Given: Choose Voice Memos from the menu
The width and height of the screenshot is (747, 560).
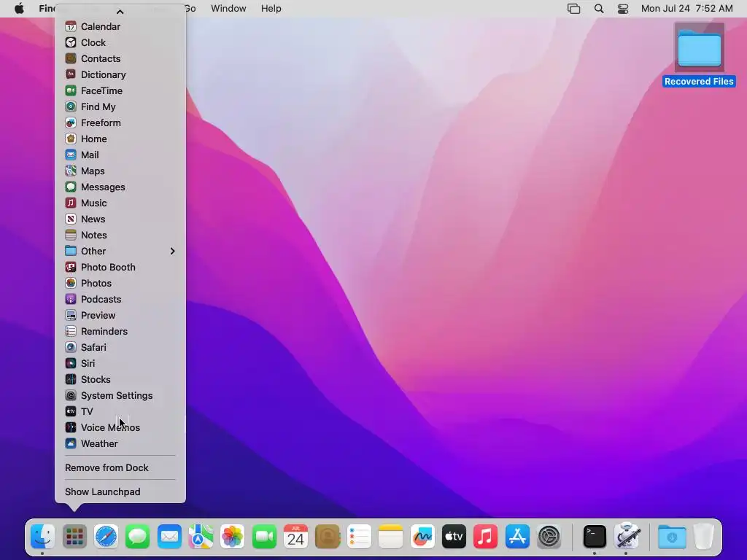Looking at the screenshot, I should [x=120, y=427].
